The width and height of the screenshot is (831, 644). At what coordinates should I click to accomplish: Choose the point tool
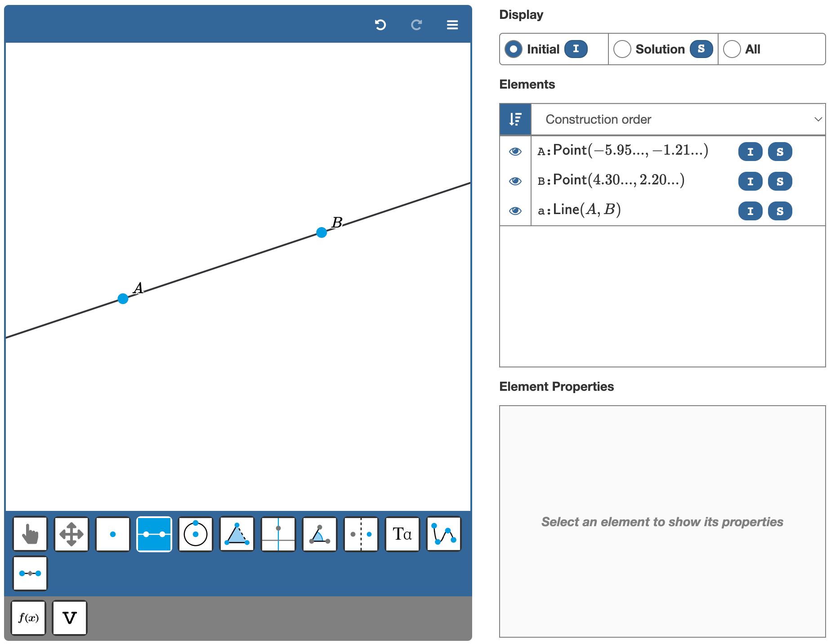[x=113, y=534]
